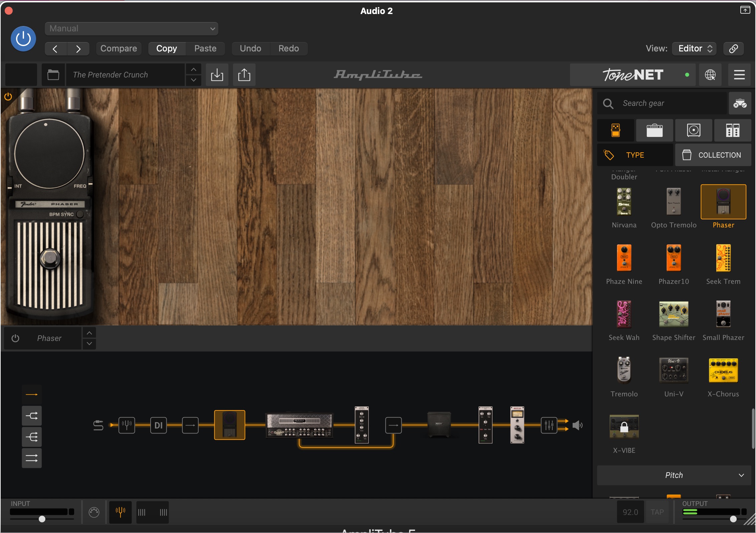The height and width of the screenshot is (533, 756).
Task: Click the TAP tempo button
Action: pyautogui.click(x=657, y=512)
